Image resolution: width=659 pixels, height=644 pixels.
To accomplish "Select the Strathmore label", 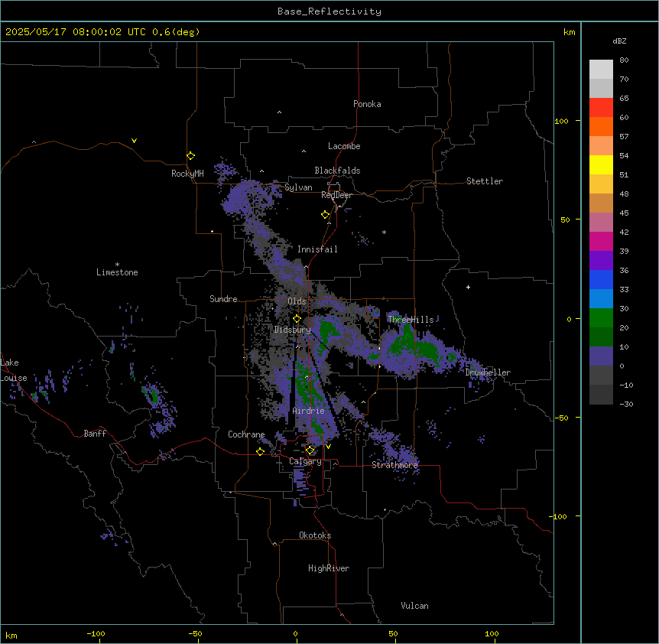I will pyautogui.click(x=394, y=465).
